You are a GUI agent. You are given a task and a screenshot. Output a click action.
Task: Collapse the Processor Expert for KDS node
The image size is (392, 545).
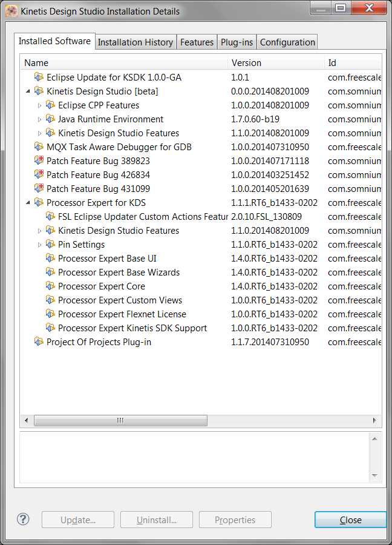point(28,203)
